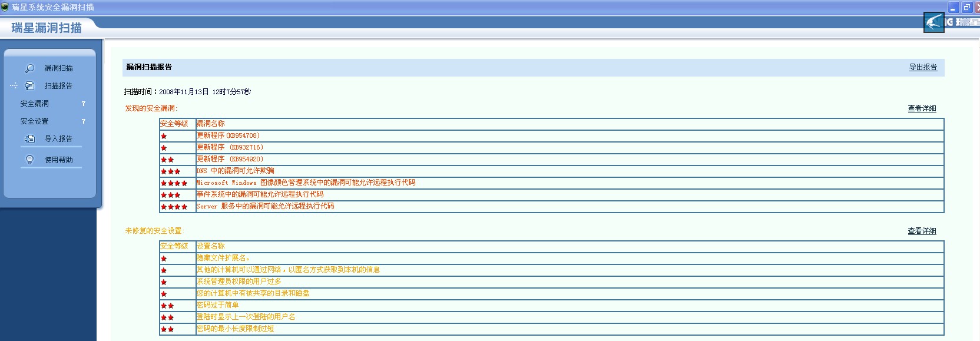Click 登陆时显示上一次登陆的用户名 setting
The image size is (980, 341).
pyautogui.click(x=246, y=317)
